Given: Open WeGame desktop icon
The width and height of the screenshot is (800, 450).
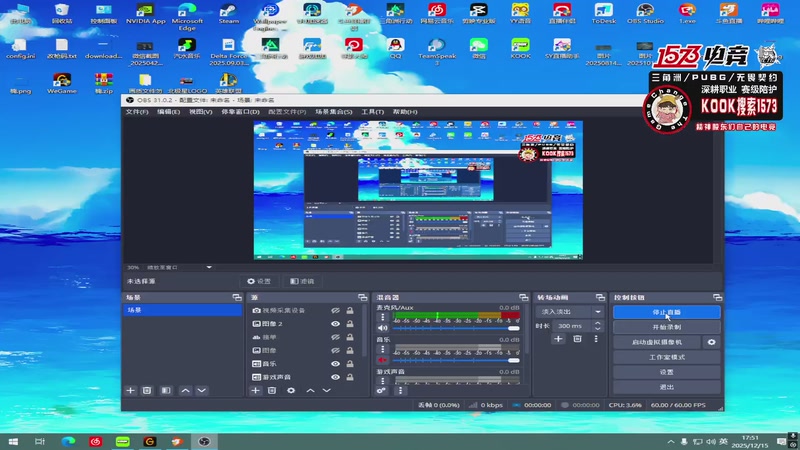Looking at the screenshot, I should 62,84.
